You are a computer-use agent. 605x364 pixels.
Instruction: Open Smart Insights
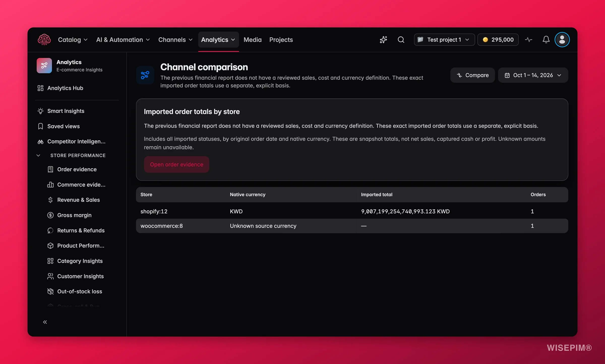[77, 111]
